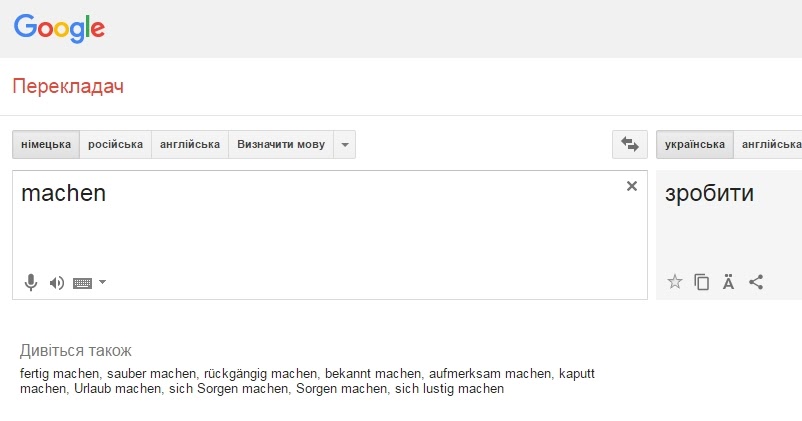
Task: Click the Дивіться також heading
Action: click(76, 351)
